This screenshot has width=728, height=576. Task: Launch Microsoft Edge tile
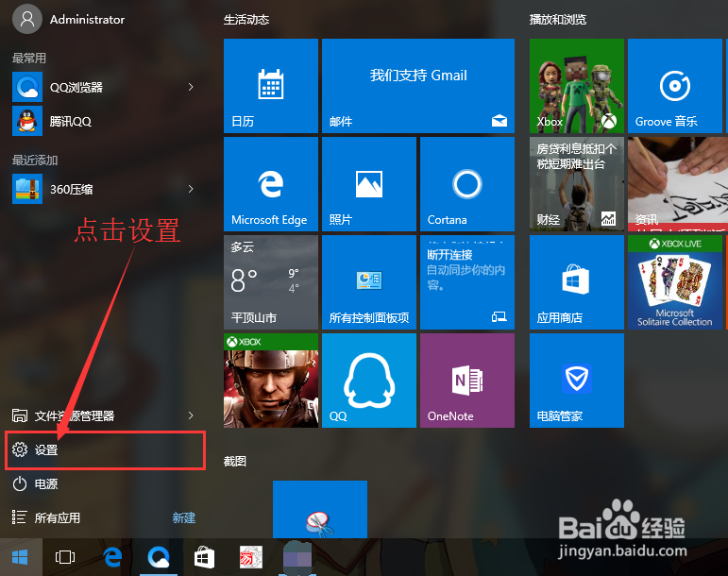click(271, 184)
